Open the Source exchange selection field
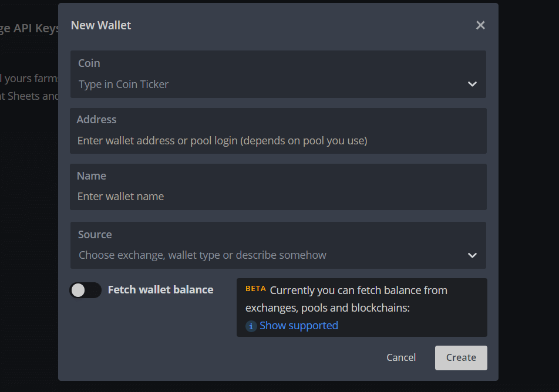The width and height of the screenshot is (559, 392). 264,255
